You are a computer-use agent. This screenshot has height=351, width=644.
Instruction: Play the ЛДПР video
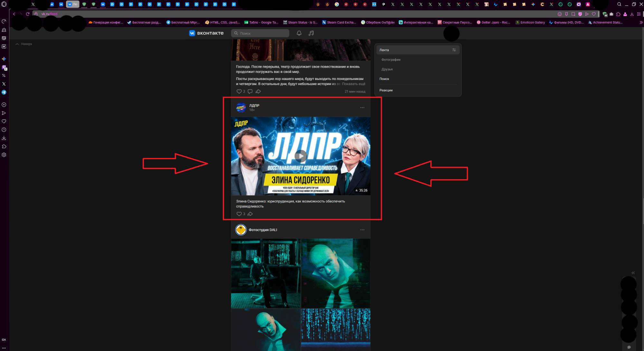tap(300, 156)
